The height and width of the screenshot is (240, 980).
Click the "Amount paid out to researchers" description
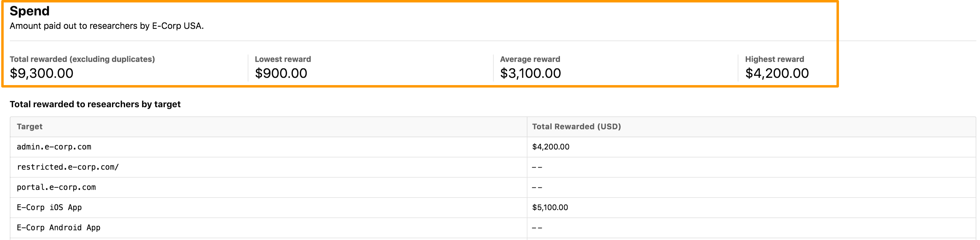106,26
